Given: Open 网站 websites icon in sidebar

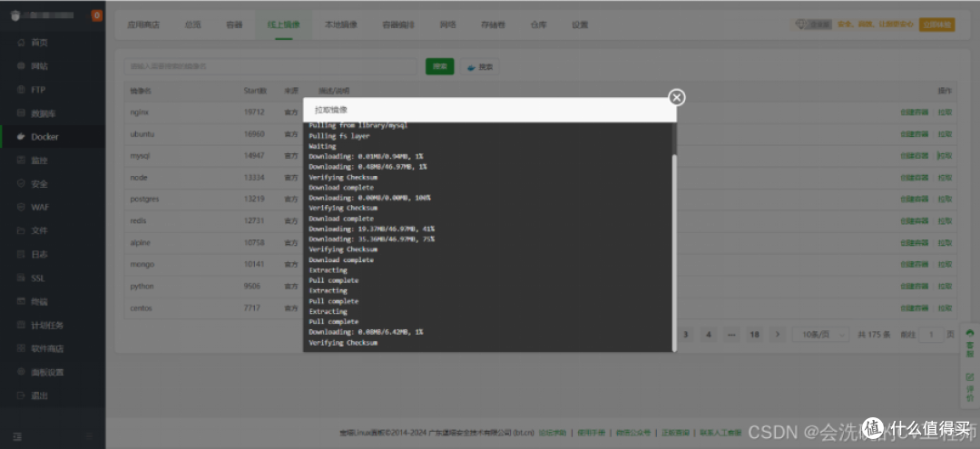Looking at the screenshot, I should coord(21,66).
